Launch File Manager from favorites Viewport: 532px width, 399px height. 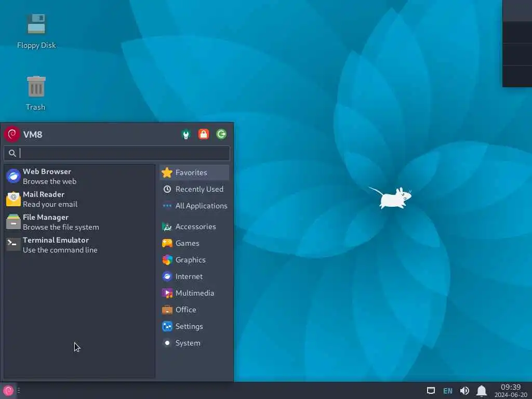click(x=79, y=222)
